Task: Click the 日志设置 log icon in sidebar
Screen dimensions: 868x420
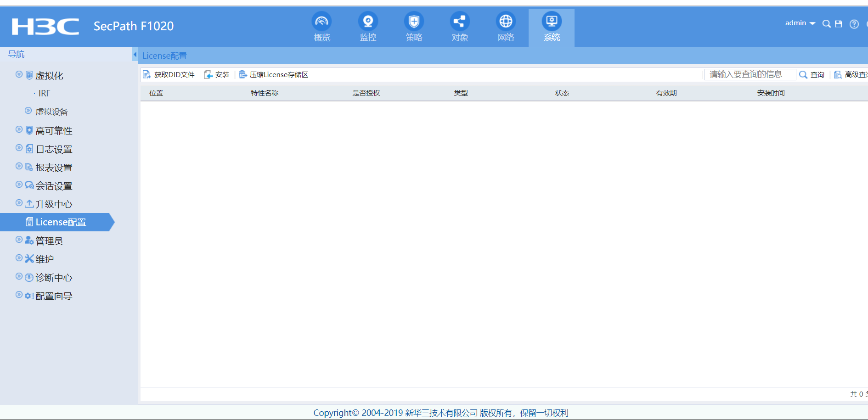Action: point(29,149)
